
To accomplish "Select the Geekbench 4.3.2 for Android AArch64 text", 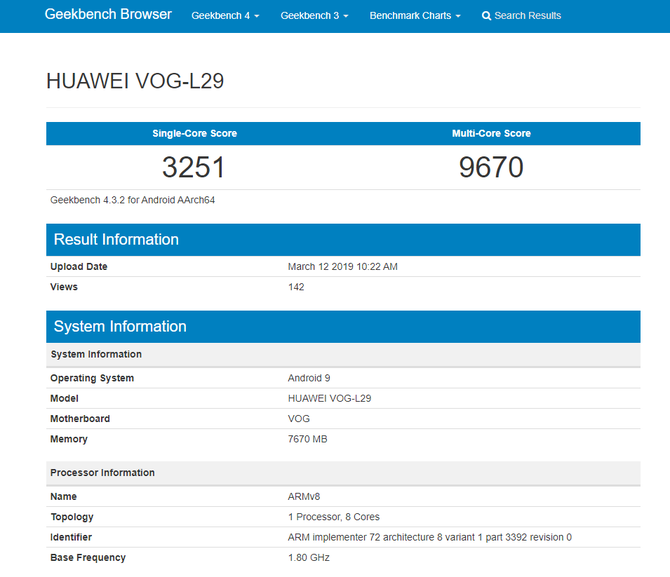I will tap(132, 200).
